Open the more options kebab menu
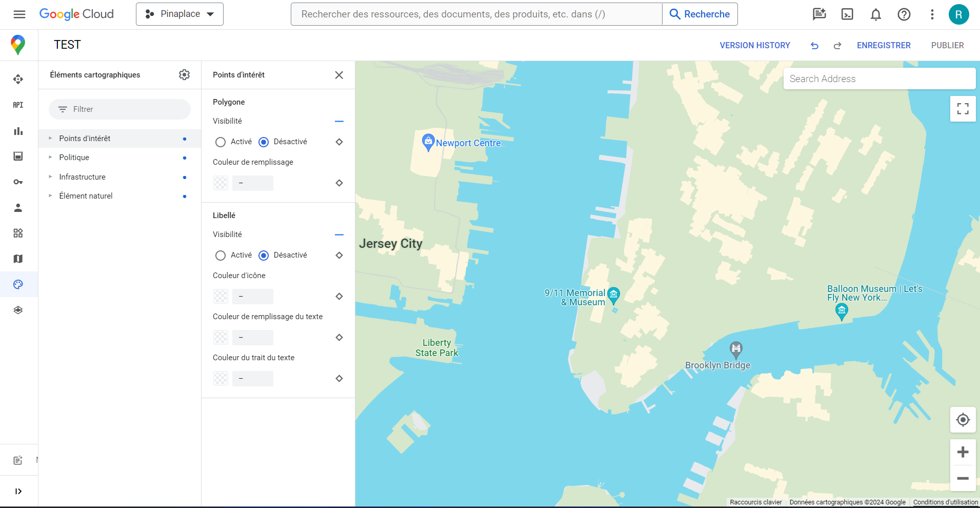Viewport: 980px width, 508px height. click(932, 14)
